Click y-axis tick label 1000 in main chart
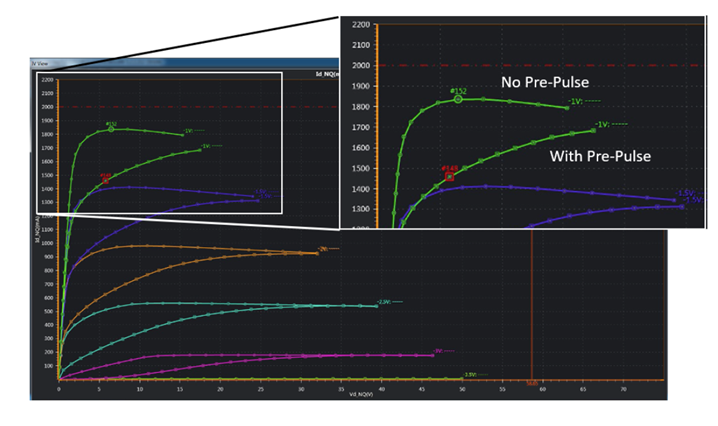Image resolution: width=718 pixels, height=426 pixels. tap(47, 243)
